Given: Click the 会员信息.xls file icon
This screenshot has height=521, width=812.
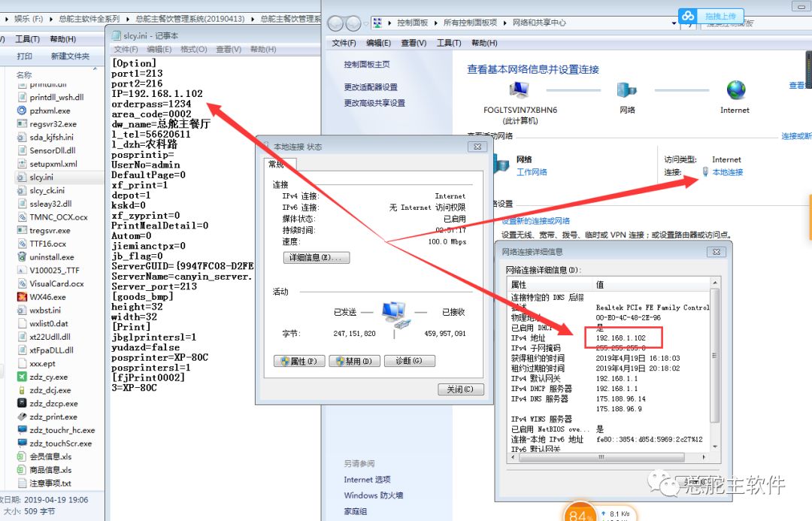Looking at the screenshot, I should coord(22,456).
